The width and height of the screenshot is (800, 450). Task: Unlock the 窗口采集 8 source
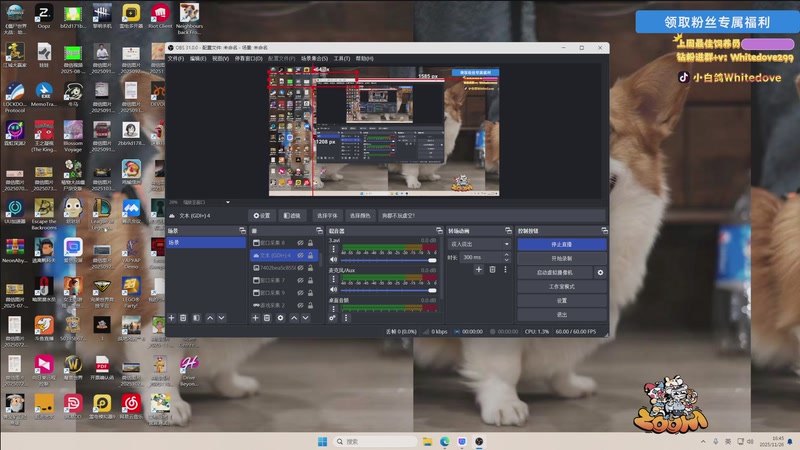click(310, 243)
